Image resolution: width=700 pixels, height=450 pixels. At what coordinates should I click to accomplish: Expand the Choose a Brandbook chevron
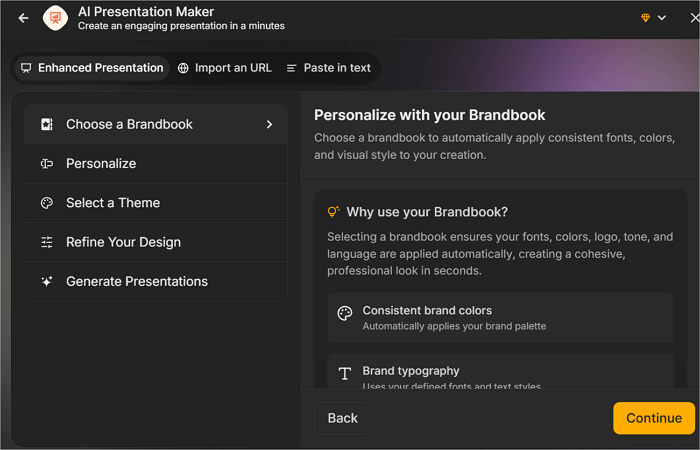coord(269,124)
